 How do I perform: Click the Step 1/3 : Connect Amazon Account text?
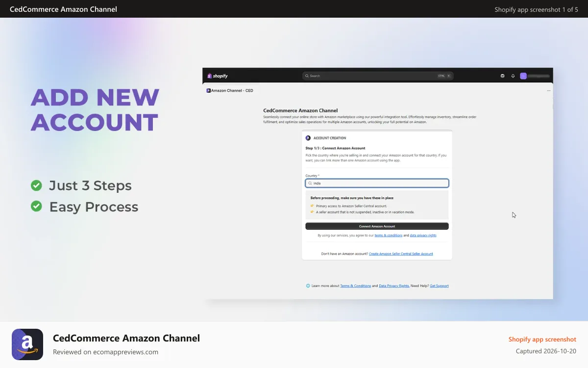pos(335,148)
